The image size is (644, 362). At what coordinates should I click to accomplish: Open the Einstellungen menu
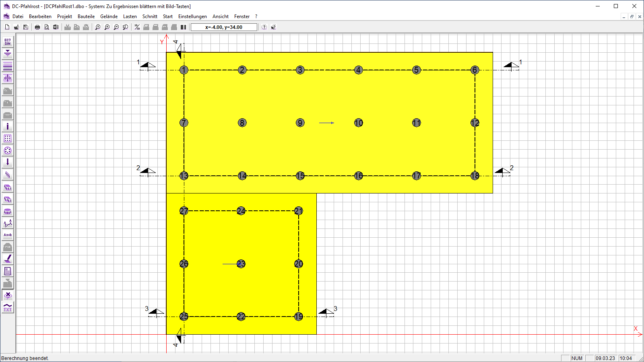point(192,16)
